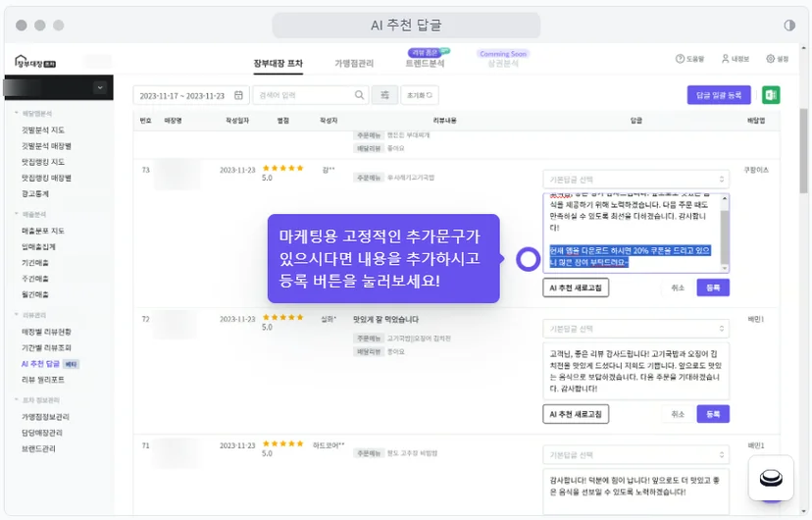812x520 pixels.
Task: Click 등록 for review 72 reply
Action: click(x=713, y=414)
